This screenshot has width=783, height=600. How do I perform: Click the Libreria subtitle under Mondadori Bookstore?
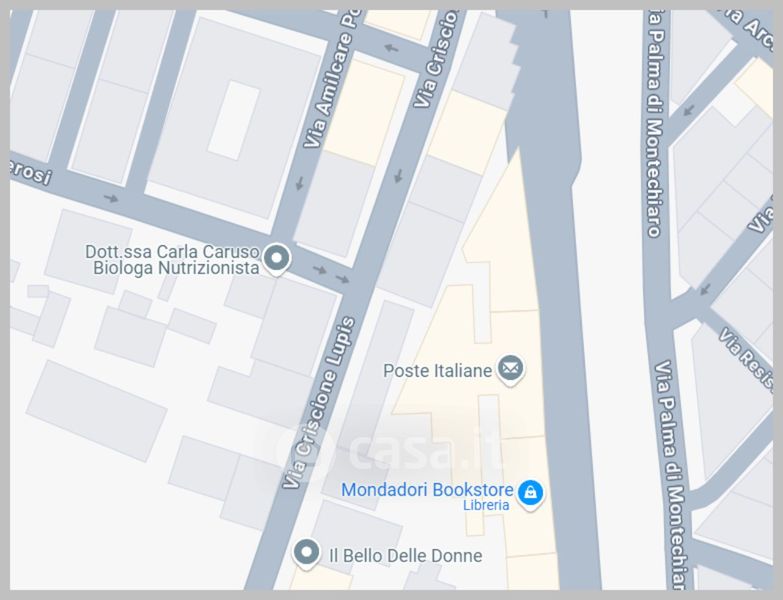pyautogui.click(x=486, y=505)
